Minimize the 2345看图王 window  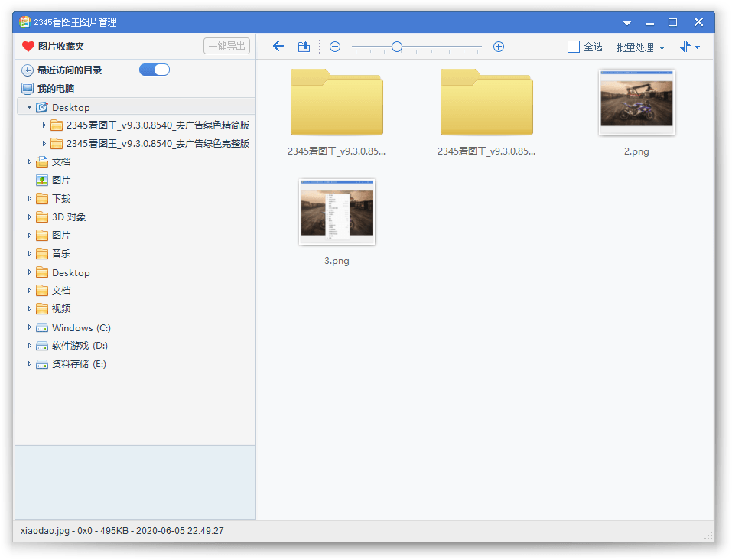coord(649,22)
